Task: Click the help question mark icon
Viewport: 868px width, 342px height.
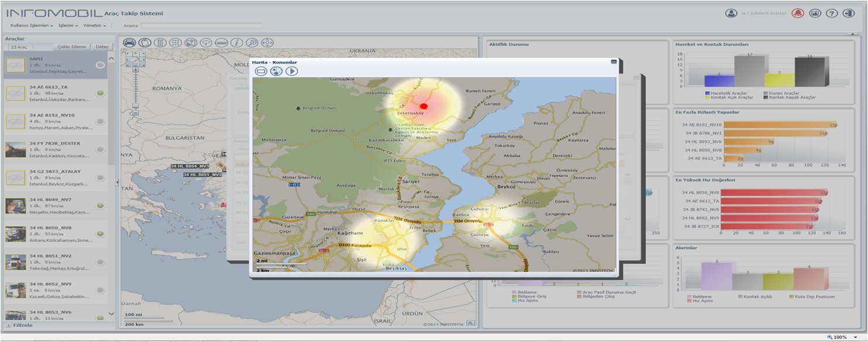Action: 832,13
